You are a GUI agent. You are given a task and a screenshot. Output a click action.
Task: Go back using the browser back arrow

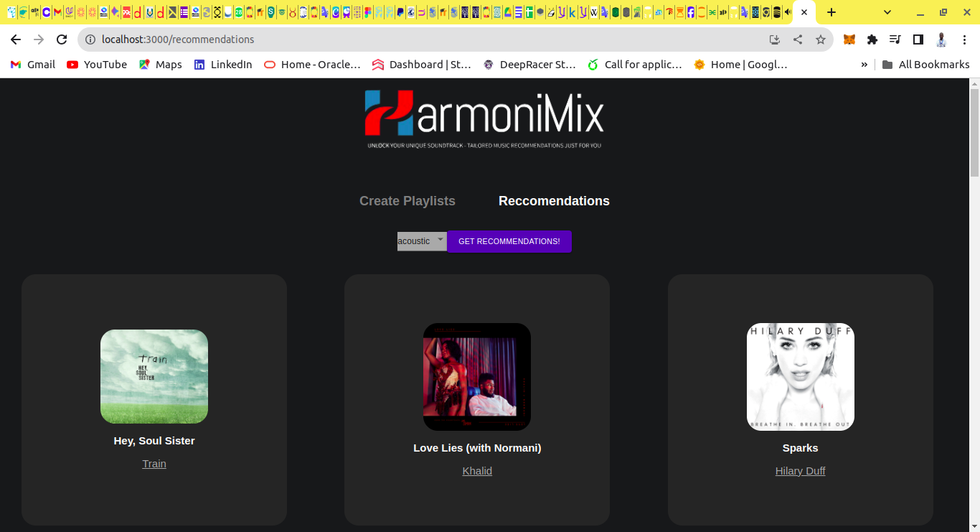(x=16, y=39)
